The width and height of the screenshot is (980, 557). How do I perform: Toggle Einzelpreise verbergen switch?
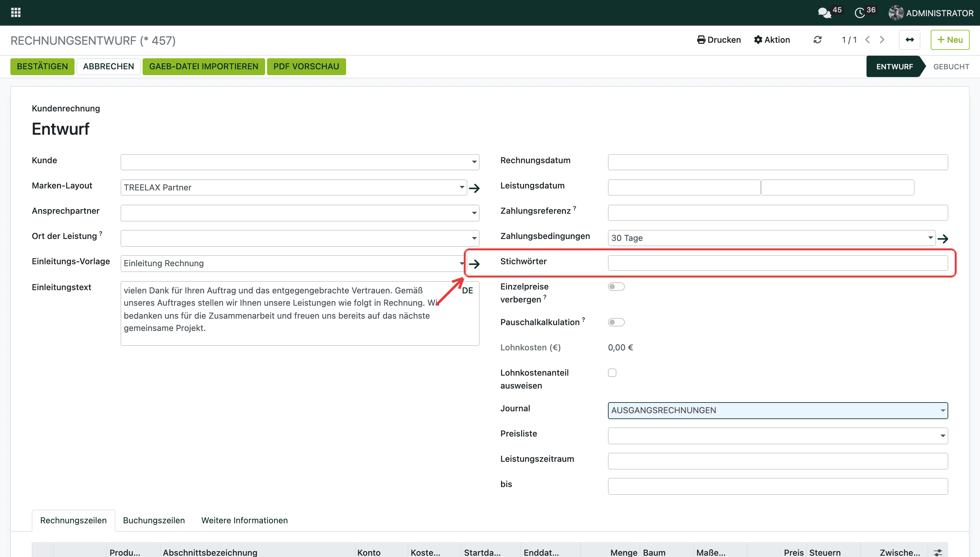(616, 287)
